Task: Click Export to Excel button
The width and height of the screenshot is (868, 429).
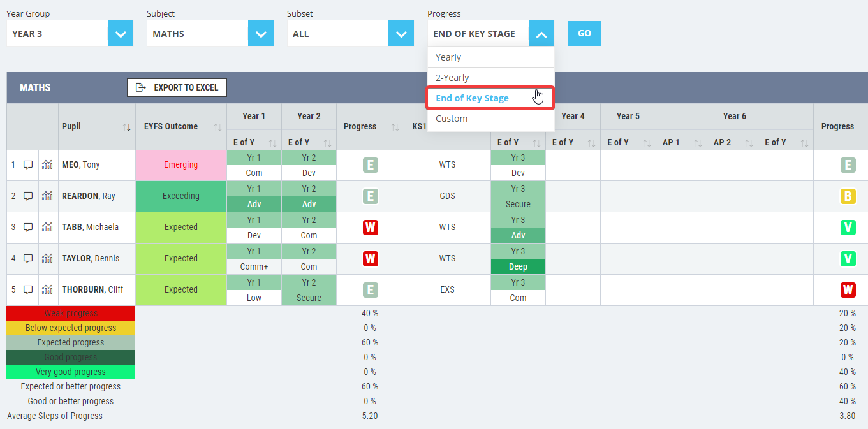Action: coord(177,88)
